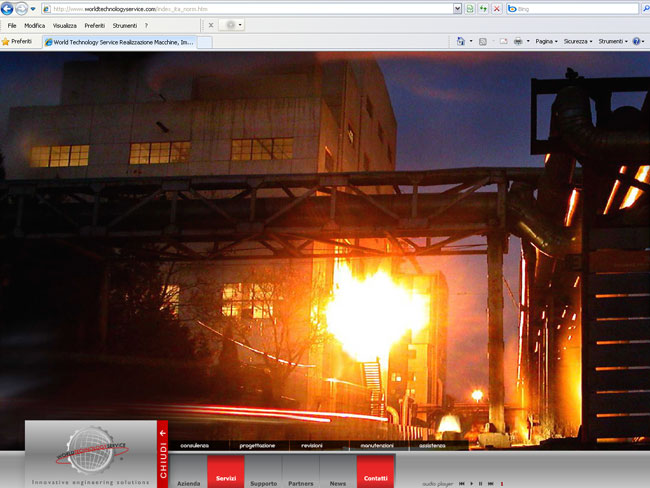Click the Print icon

(518, 41)
